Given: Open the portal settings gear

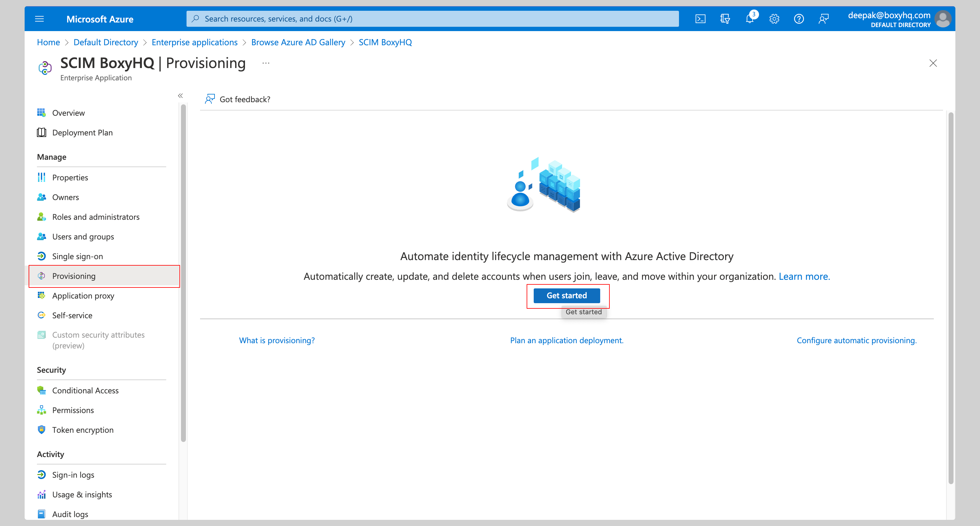Looking at the screenshot, I should point(774,18).
